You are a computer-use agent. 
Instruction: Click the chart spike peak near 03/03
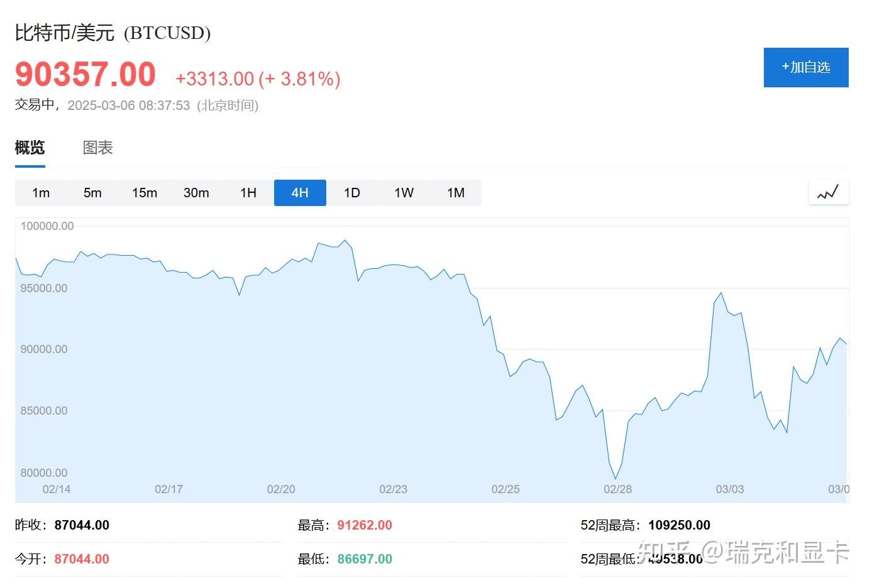point(721,293)
